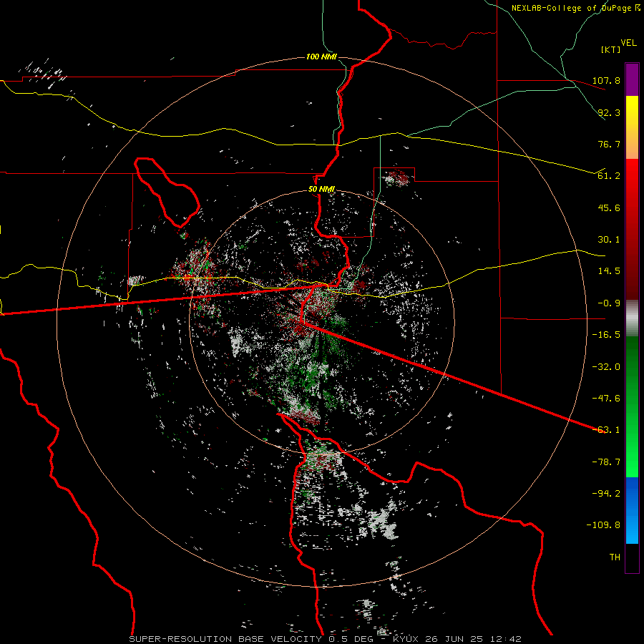Viewport: 644px width, 644px height.
Task: Select the -94.2 value on velocity scale
Action: pos(606,494)
